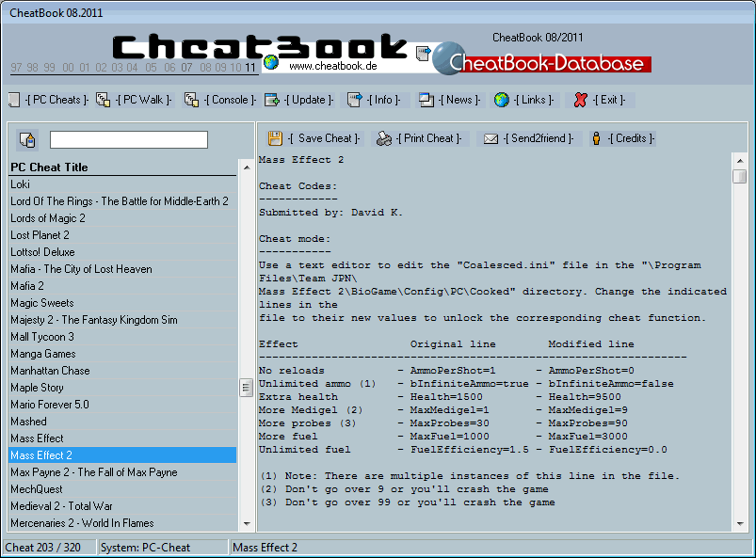Image resolution: width=756 pixels, height=558 pixels.
Task: Select the Mass Effect entry (not 2)
Action: tap(123, 438)
